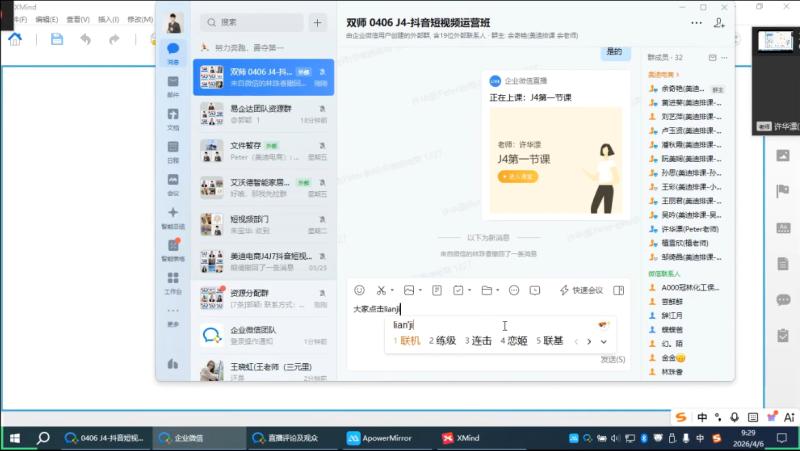Open chat 易企达团队资源群
Screen dimensions: 800x451
(263, 114)
